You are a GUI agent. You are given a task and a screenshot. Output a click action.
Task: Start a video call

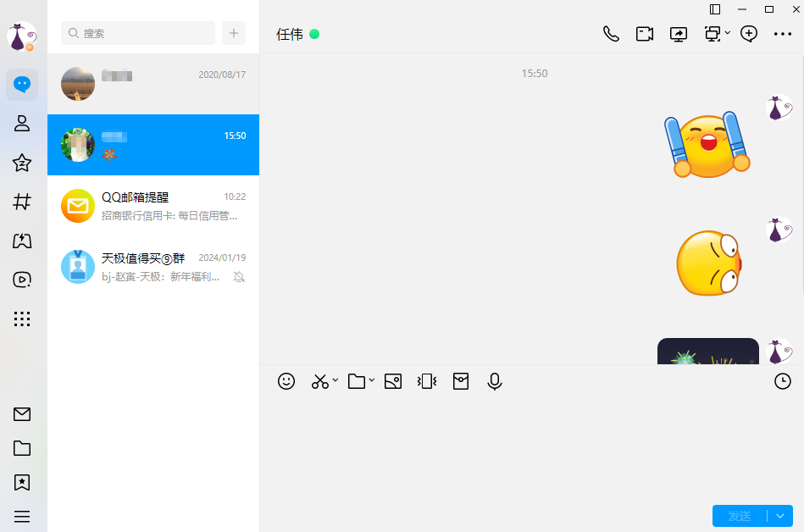click(645, 34)
